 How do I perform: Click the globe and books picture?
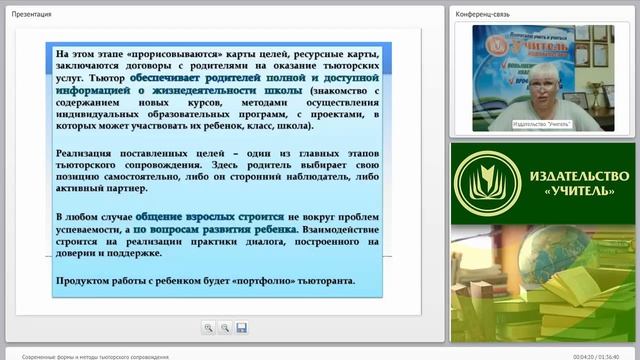[x=543, y=283]
